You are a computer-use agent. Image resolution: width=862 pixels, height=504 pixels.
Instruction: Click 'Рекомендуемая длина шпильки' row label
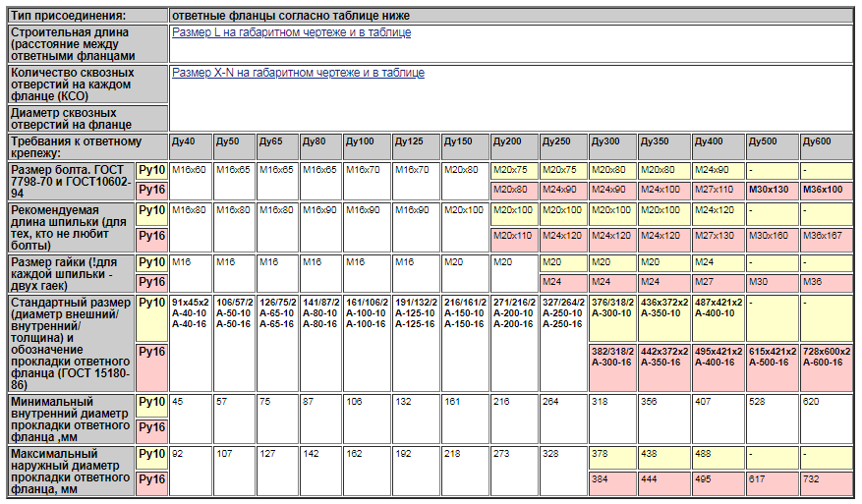point(72,228)
